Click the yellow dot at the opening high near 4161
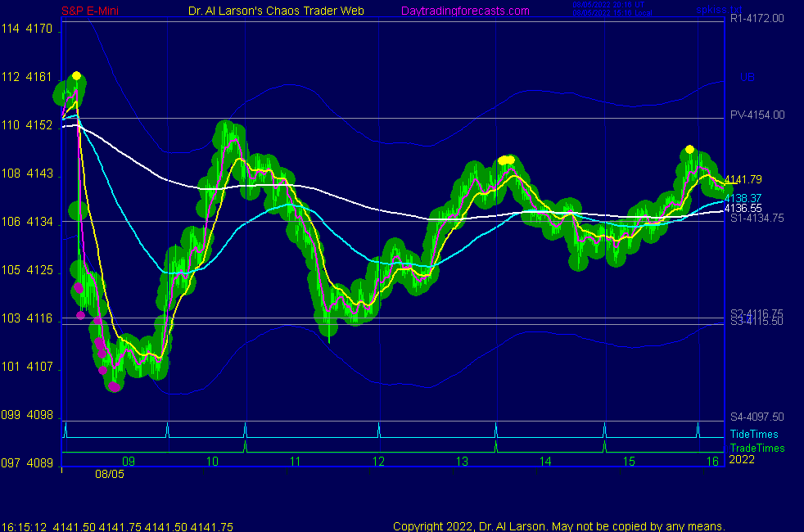Viewport: 804px width, 532px height. point(76,76)
